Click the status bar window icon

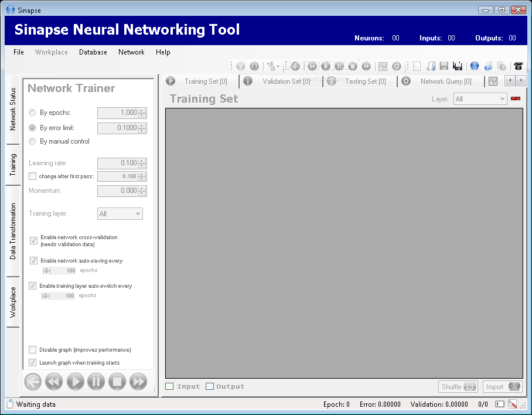(499, 404)
